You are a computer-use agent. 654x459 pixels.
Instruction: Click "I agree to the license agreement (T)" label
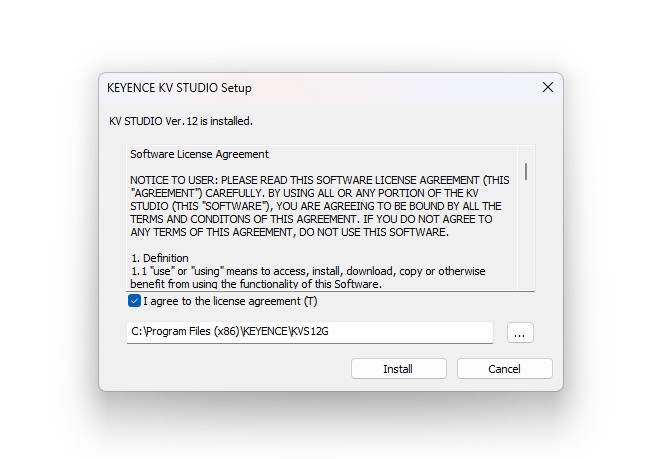(x=230, y=301)
